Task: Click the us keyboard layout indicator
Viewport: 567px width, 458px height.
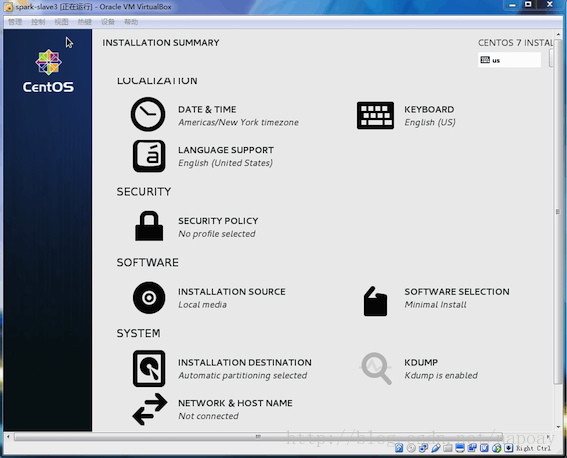Action: 509,60
